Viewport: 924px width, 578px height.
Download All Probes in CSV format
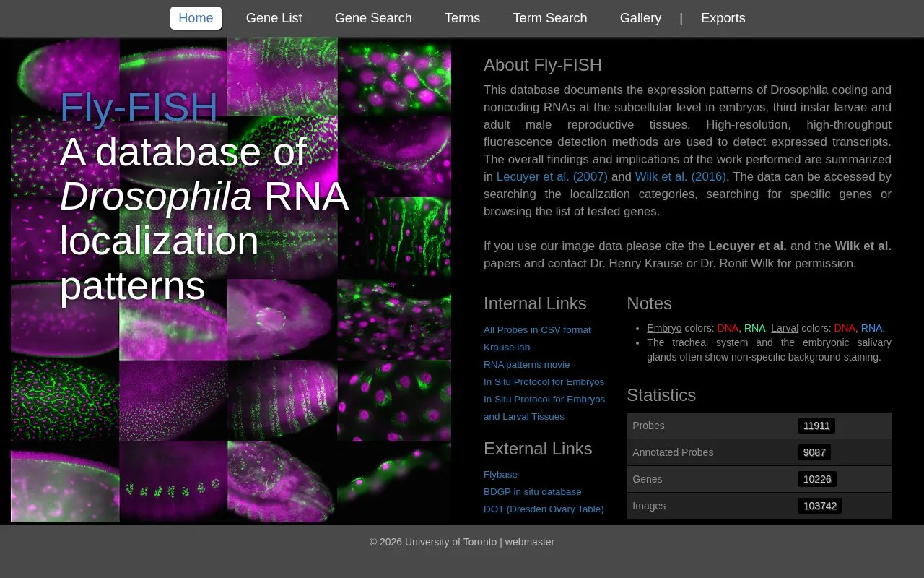point(537,329)
